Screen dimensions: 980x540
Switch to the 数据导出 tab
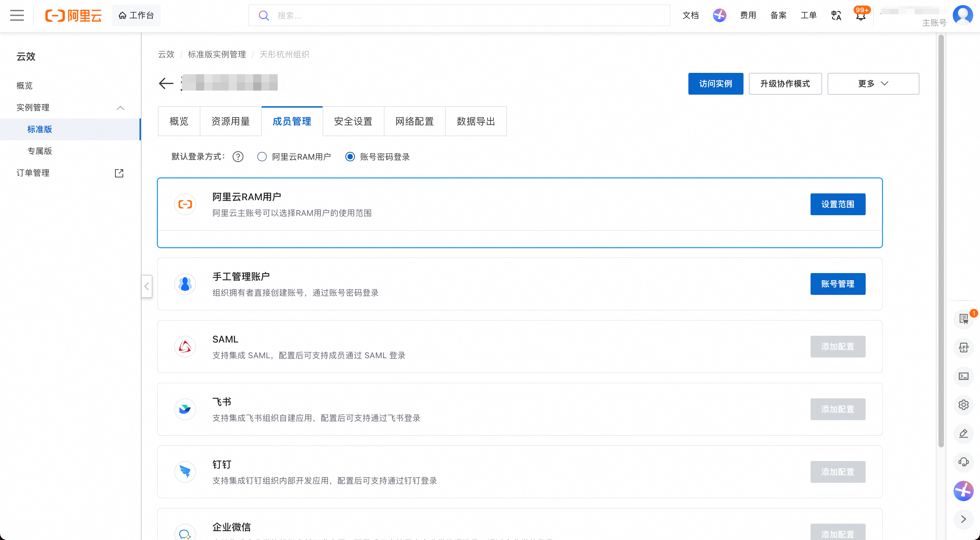(x=476, y=122)
